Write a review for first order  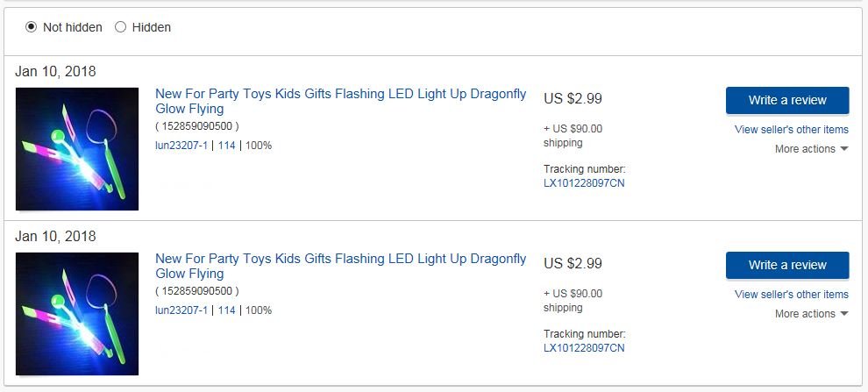[787, 100]
